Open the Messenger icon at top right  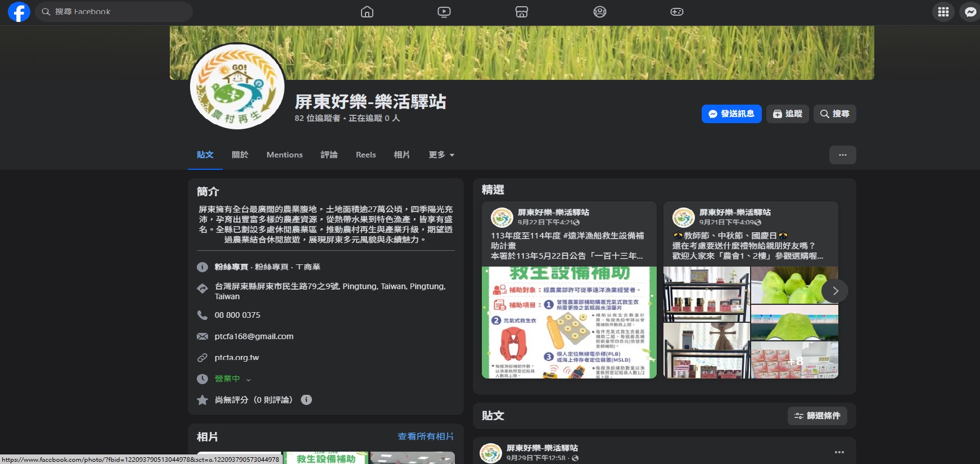coord(970,12)
